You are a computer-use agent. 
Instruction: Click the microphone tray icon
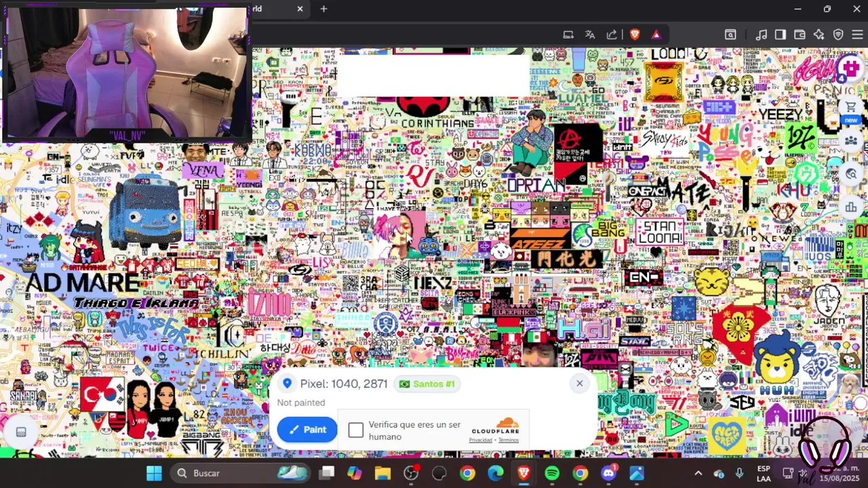click(739, 473)
